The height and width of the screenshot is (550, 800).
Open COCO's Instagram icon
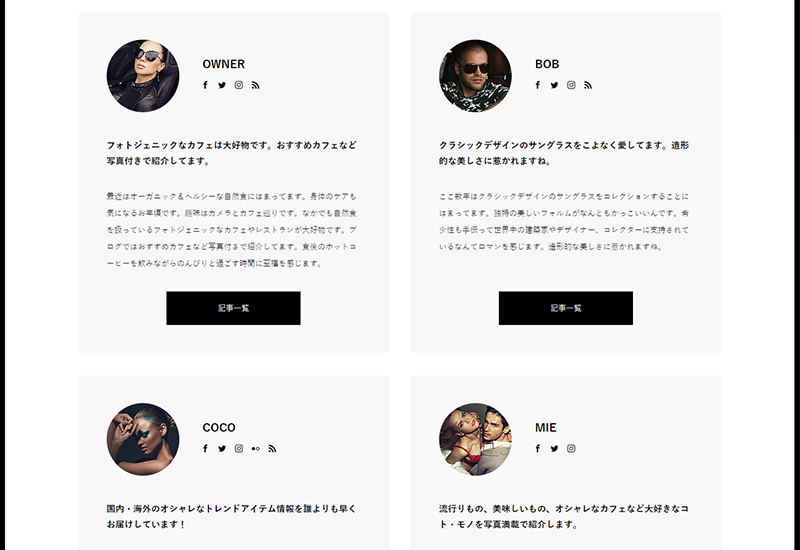tap(239, 448)
